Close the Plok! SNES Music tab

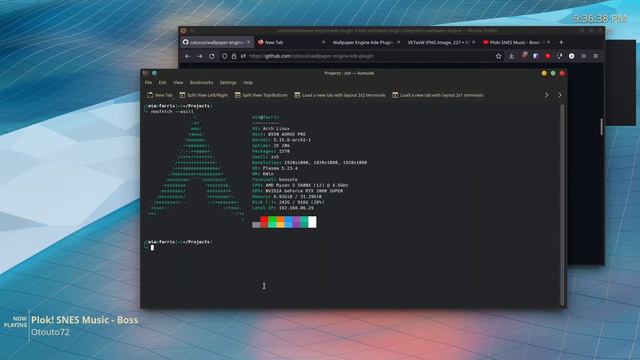(x=549, y=42)
